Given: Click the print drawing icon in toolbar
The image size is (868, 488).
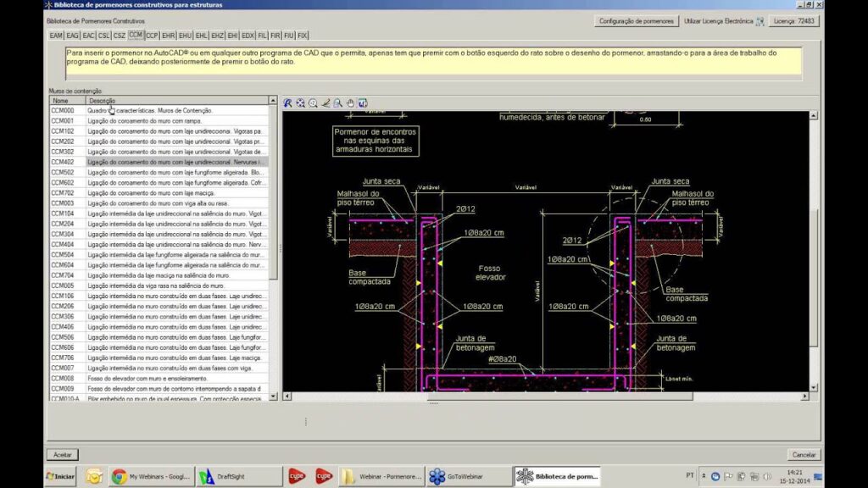Looking at the screenshot, I should click(362, 103).
